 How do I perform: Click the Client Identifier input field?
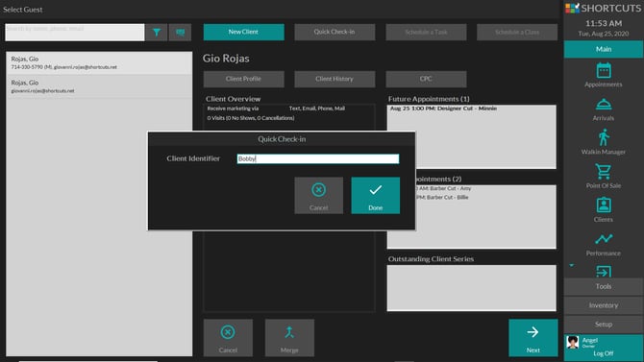(318, 158)
